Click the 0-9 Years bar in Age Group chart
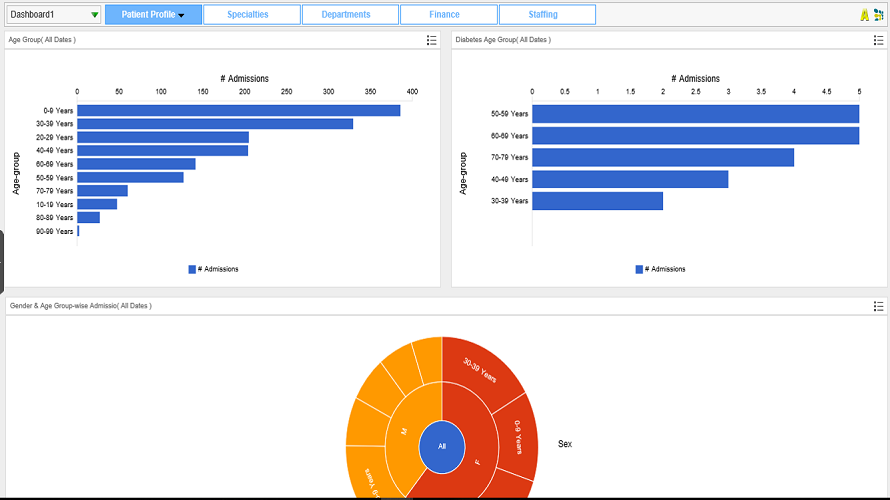The image size is (890, 500). tap(239, 111)
